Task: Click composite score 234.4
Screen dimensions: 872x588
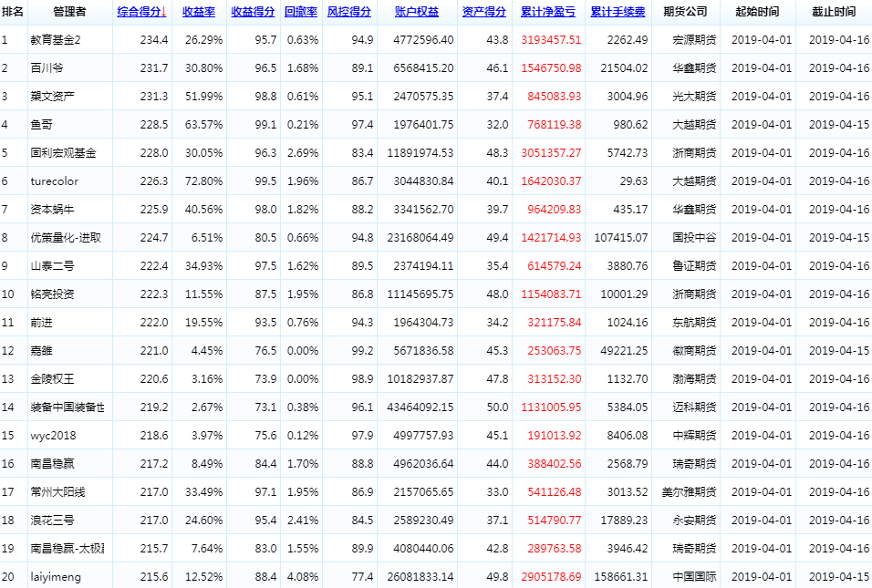Action: (154, 40)
